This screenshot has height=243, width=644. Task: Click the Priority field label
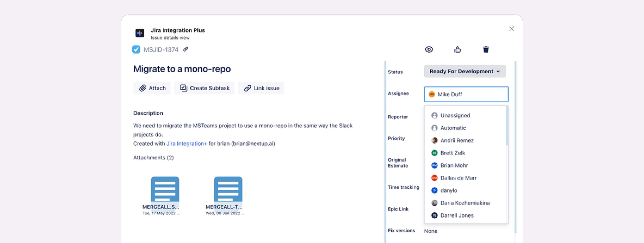(396, 138)
